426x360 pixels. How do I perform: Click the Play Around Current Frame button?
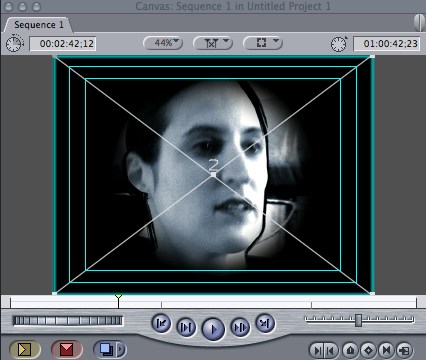point(240,327)
